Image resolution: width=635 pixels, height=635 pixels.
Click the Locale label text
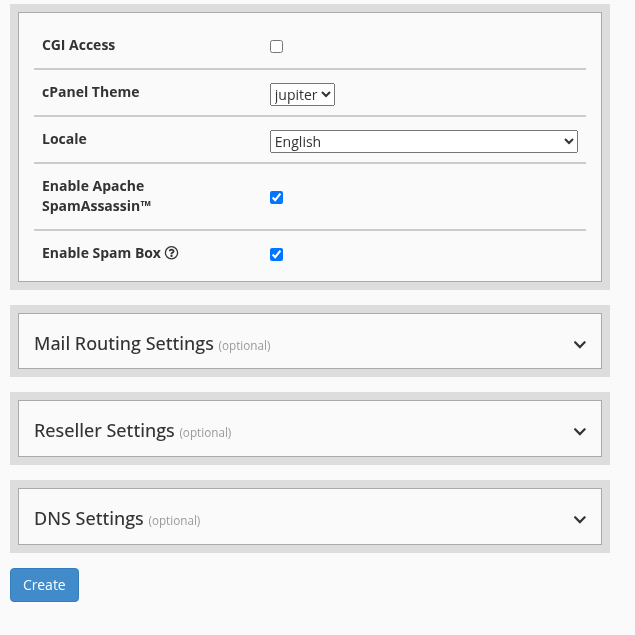[64, 139]
